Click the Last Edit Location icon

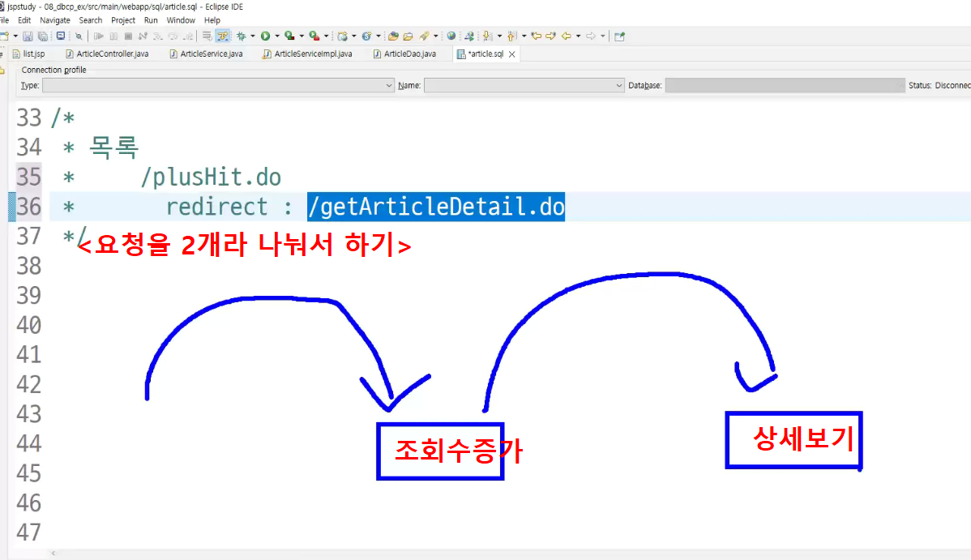537,36
